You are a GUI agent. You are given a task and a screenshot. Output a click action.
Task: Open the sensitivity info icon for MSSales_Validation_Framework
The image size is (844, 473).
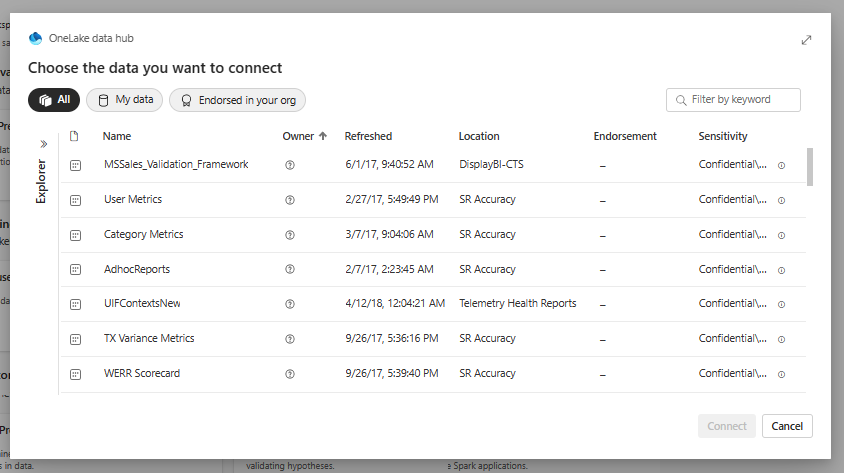[x=782, y=166]
